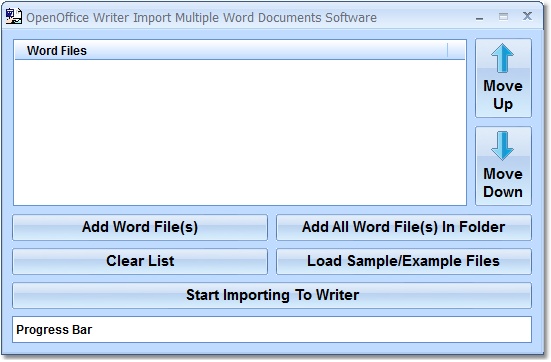This screenshot has width=551, height=362.
Task: Maximize the application window
Action: (503, 17)
